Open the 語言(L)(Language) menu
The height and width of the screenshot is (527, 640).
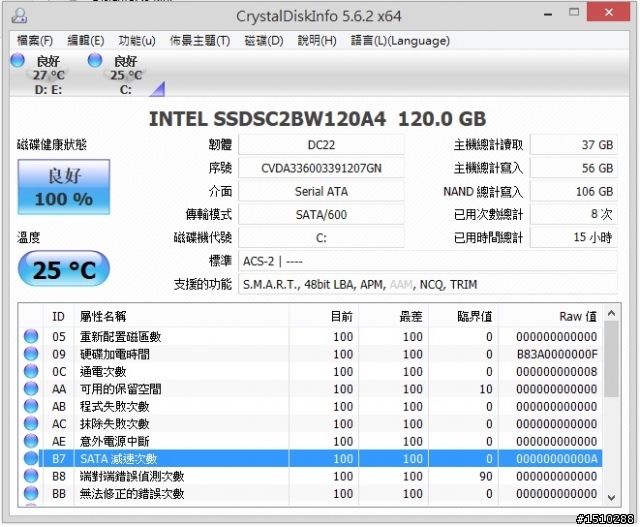tap(400, 41)
